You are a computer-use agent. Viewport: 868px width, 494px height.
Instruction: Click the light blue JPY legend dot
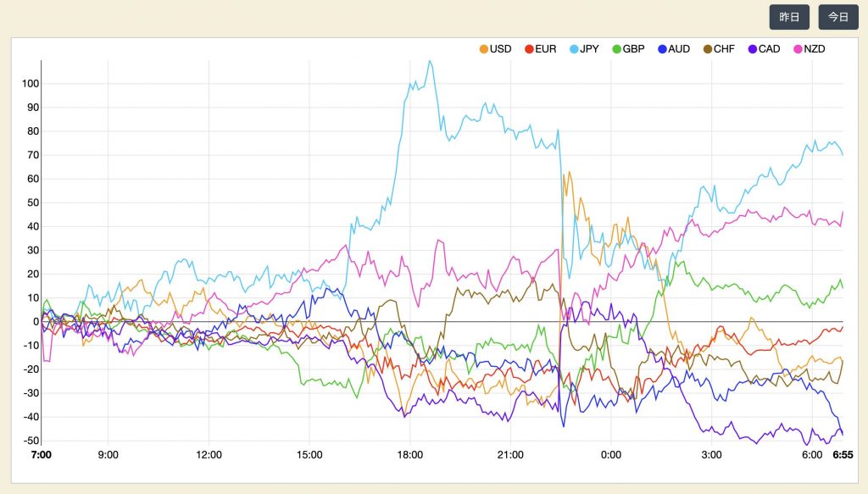point(574,49)
